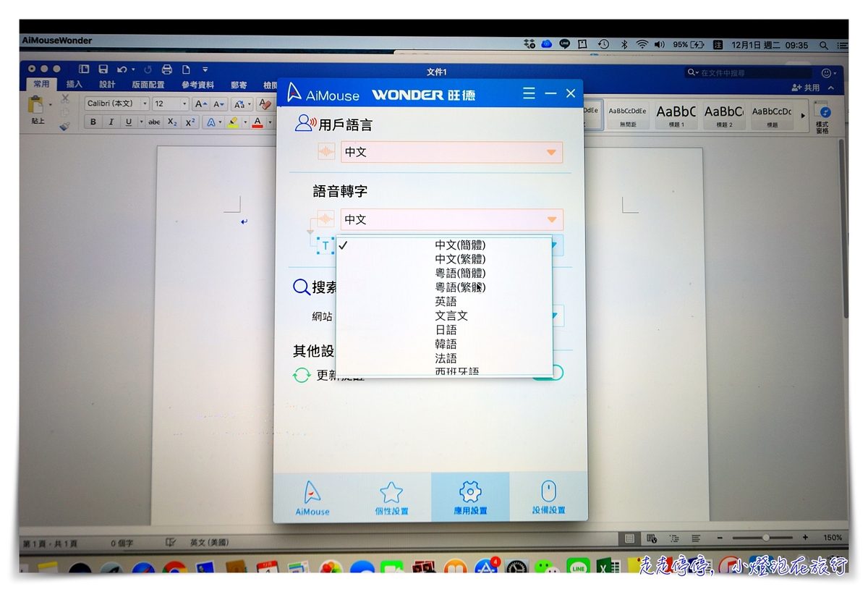This screenshot has width=868, height=592.
Task: Select 韓語 in the language list
Action: 446,344
